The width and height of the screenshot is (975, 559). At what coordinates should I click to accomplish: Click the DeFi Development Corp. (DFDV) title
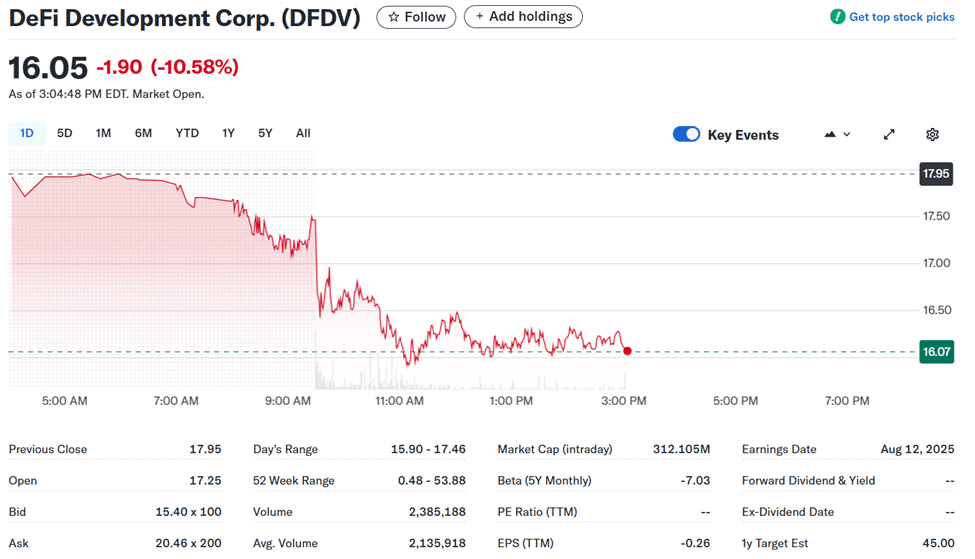[185, 17]
